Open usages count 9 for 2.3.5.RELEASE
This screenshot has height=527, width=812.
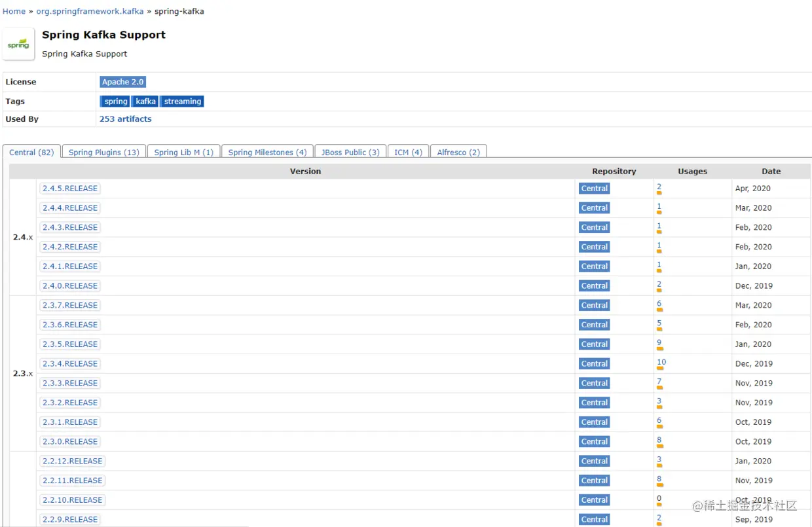pos(659,343)
